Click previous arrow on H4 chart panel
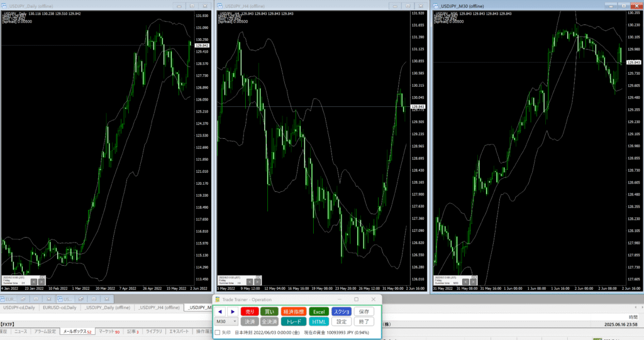The height and width of the screenshot is (340, 644). click(x=250, y=282)
